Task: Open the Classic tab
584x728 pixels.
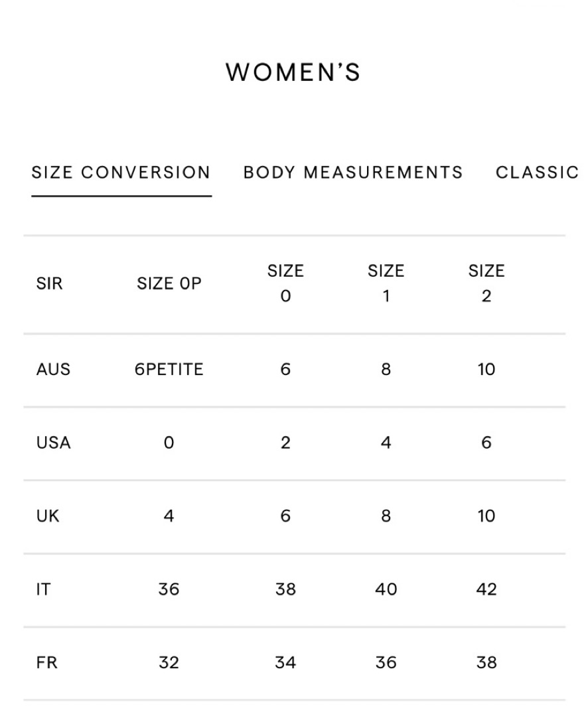Action: pyautogui.click(x=537, y=173)
